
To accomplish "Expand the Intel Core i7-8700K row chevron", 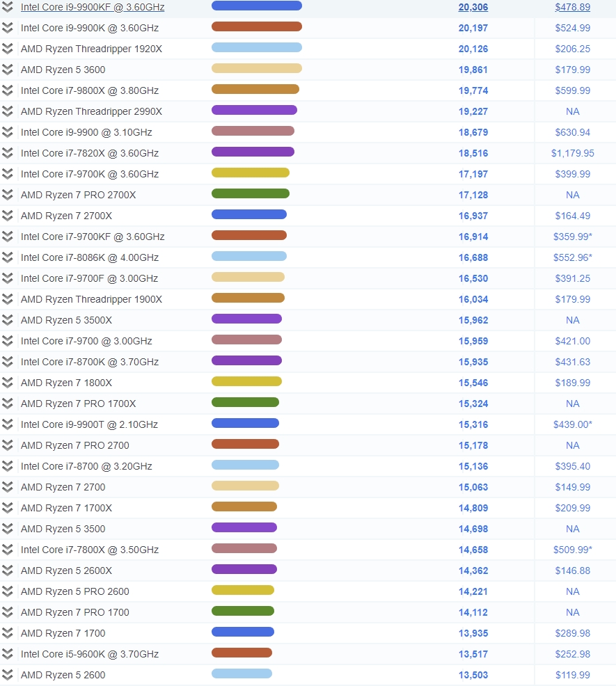I will pos(8,362).
